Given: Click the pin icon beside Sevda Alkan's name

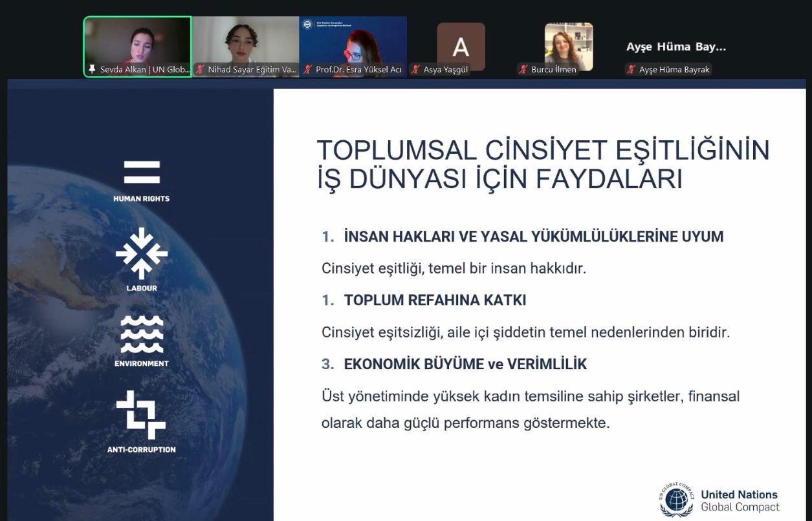Looking at the screenshot, I should [x=92, y=69].
